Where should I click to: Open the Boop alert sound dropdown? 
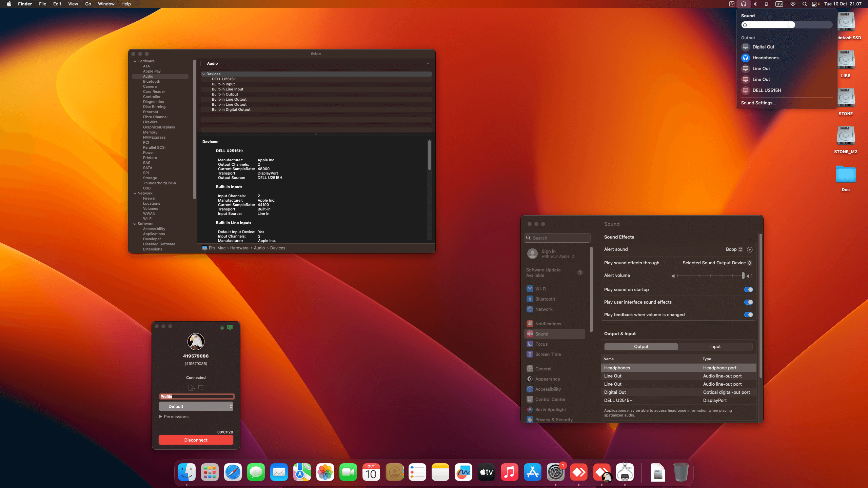click(734, 249)
